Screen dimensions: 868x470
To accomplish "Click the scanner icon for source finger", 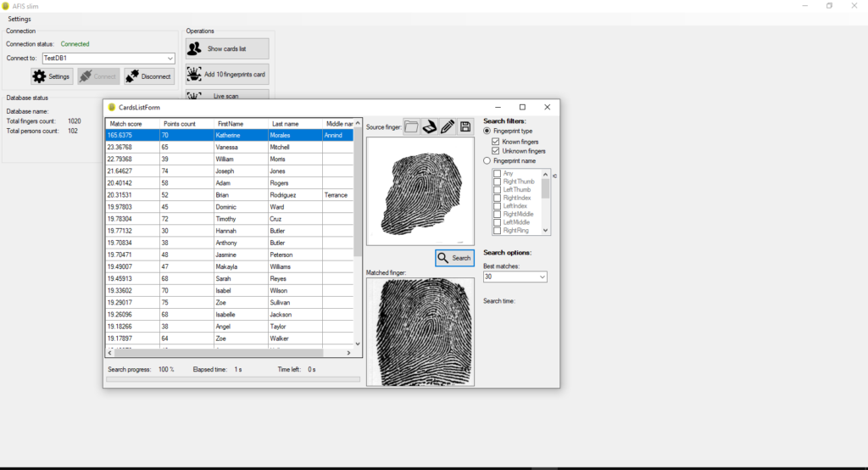I will click(429, 126).
